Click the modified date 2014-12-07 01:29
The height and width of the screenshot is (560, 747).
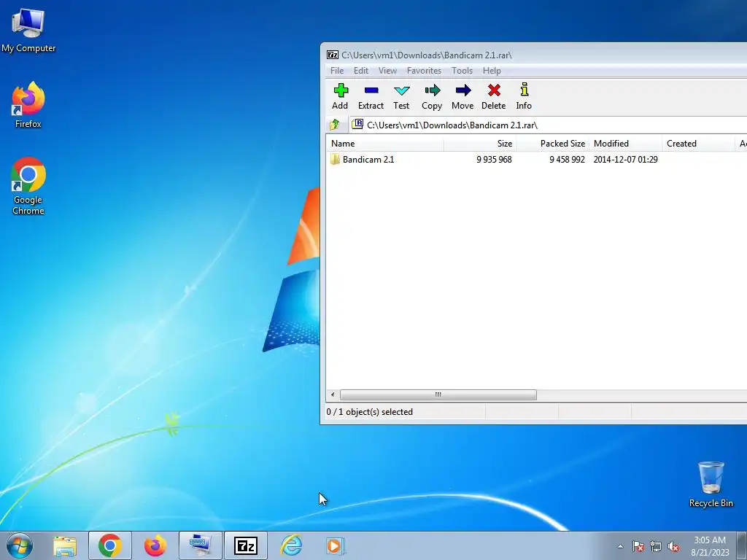(x=625, y=160)
